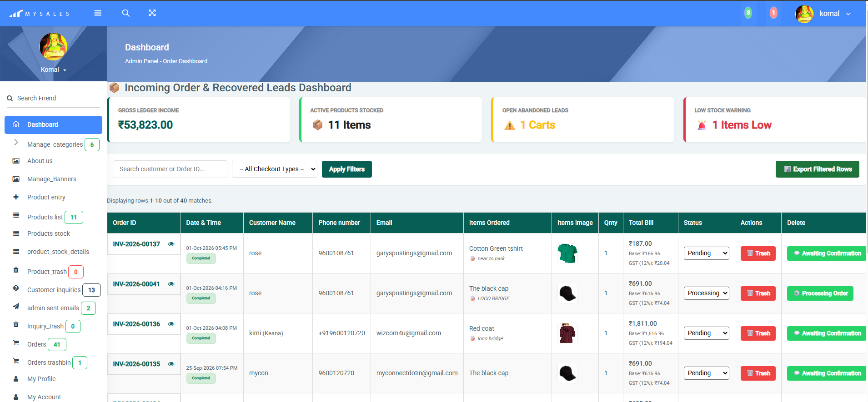
Task: Open Processing status dropdown for INV-2026-00041
Action: (x=707, y=293)
